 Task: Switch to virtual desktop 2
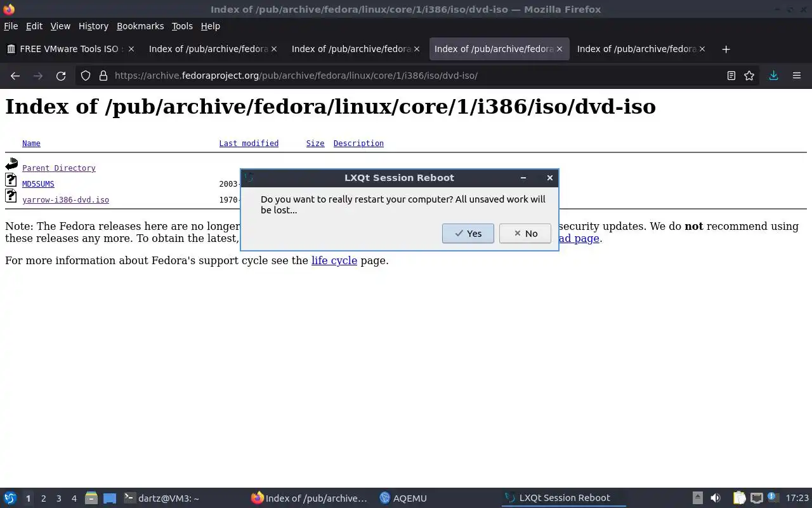(43, 498)
